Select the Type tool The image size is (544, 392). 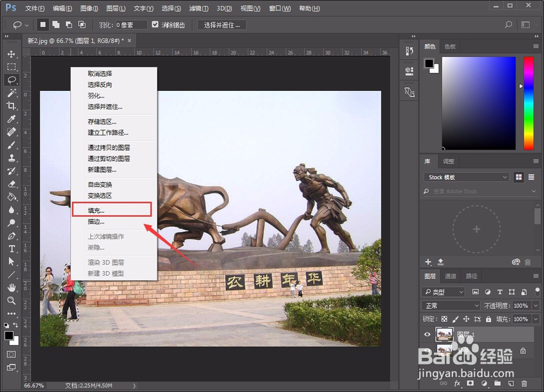click(x=11, y=249)
